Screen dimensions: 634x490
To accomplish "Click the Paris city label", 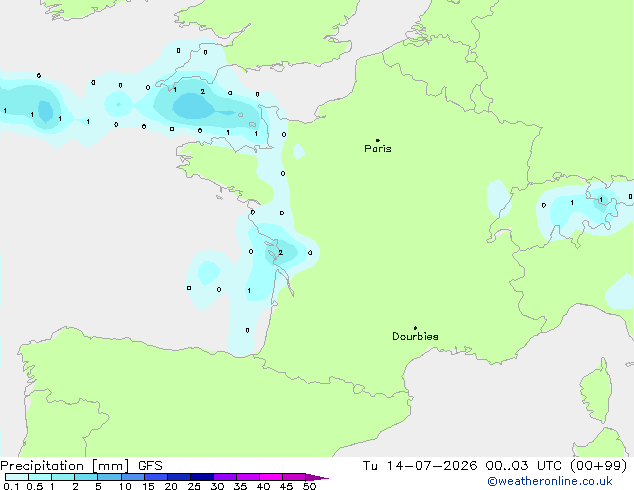I will tap(378, 149).
